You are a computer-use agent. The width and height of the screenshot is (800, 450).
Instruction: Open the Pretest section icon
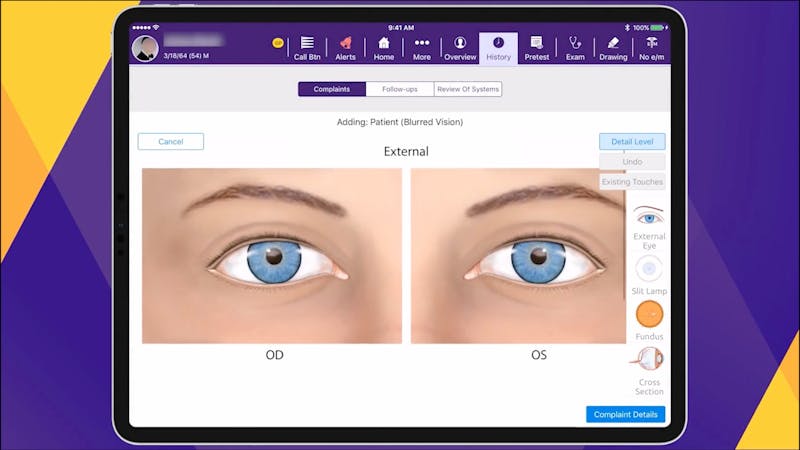click(537, 48)
